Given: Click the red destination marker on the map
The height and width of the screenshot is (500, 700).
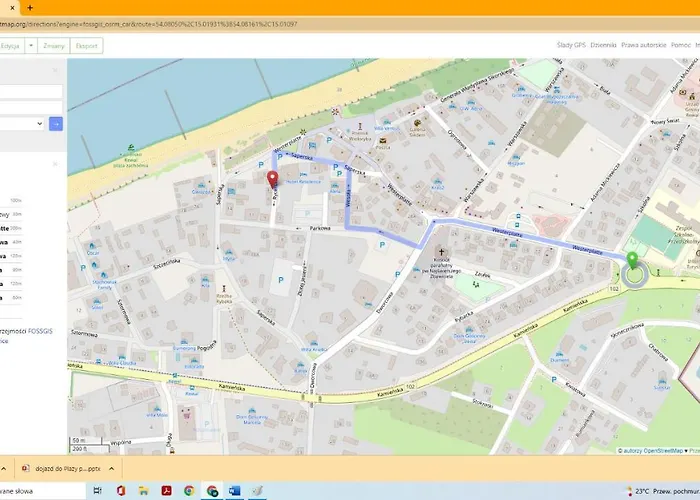Looking at the screenshot, I should point(271,179).
